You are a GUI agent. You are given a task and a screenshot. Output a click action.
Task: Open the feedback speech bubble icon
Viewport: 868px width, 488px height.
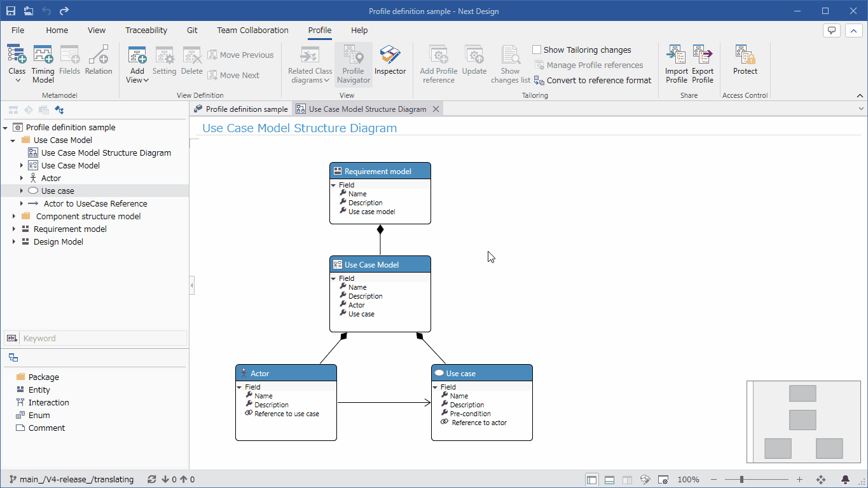click(831, 30)
